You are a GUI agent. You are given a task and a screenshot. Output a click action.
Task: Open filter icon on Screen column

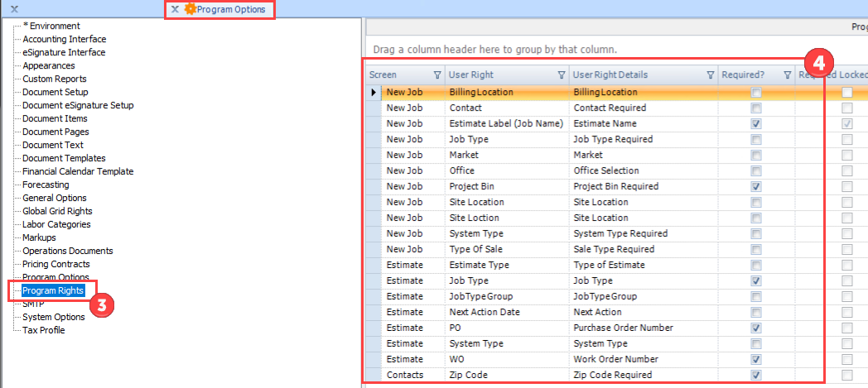[x=437, y=74]
